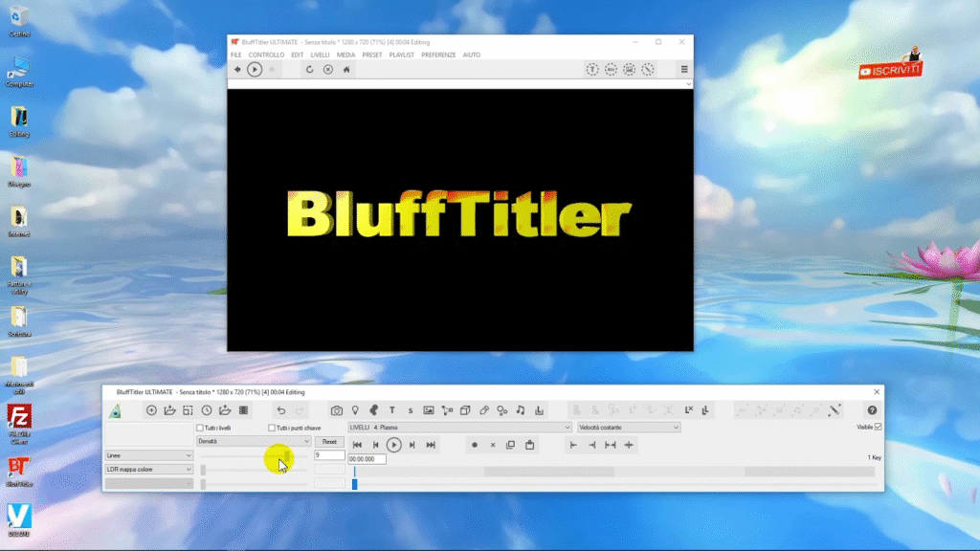This screenshot has width=980, height=551.
Task: Toggle the Visible checkbox
Action: [x=879, y=427]
